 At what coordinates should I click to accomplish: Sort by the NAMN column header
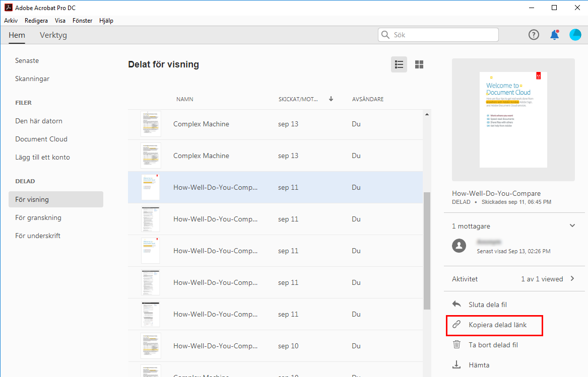[x=185, y=99]
